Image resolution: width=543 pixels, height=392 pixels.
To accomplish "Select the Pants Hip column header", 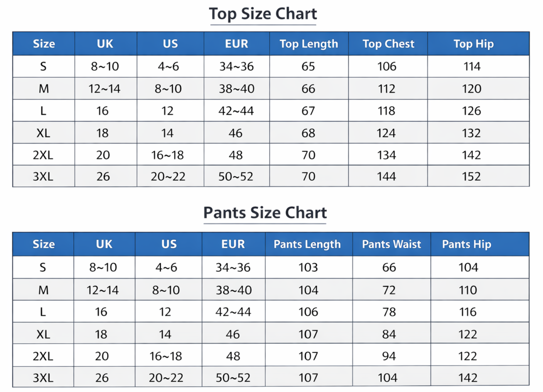I will [x=466, y=244].
